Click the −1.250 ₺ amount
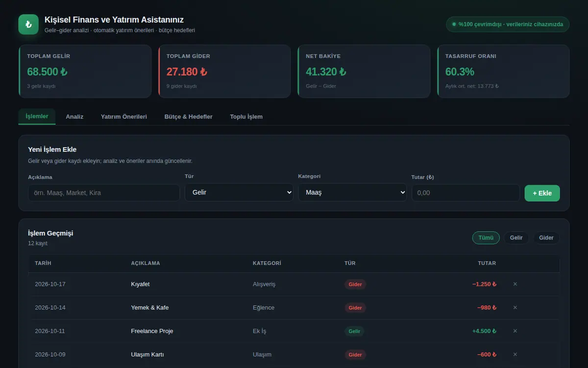The image size is (588, 368). tap(484, 284)
